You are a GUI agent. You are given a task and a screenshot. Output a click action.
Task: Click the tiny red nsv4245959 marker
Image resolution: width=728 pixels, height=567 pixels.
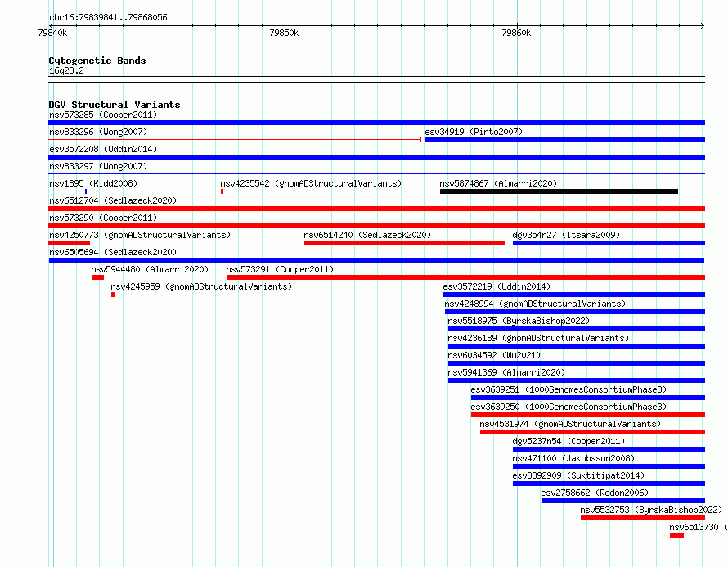pyautogui.click(x=113, y=295)
